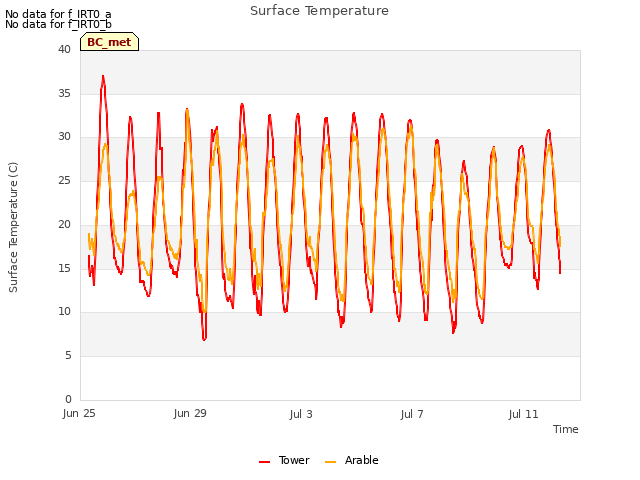The width and height of the screenshot is (640, 480).
Task: Click the Time x-axis label
Action: click(x=566, y=429)
